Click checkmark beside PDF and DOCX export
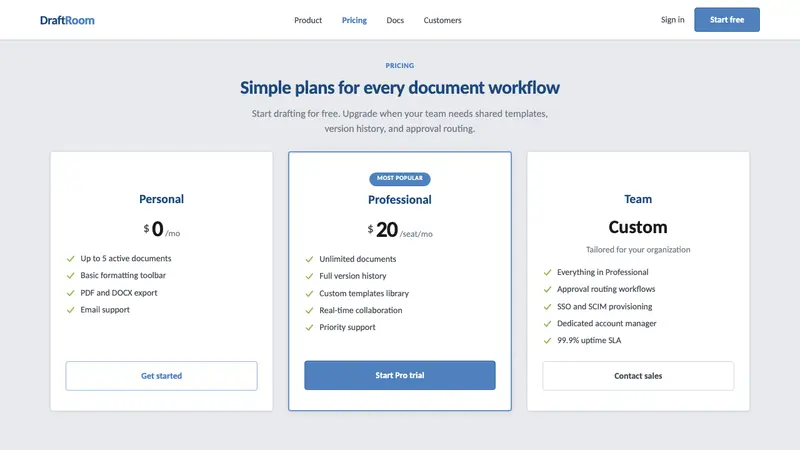Image resolution: width=800 pixels, height=450 pixels. click(x=70, y=293)
